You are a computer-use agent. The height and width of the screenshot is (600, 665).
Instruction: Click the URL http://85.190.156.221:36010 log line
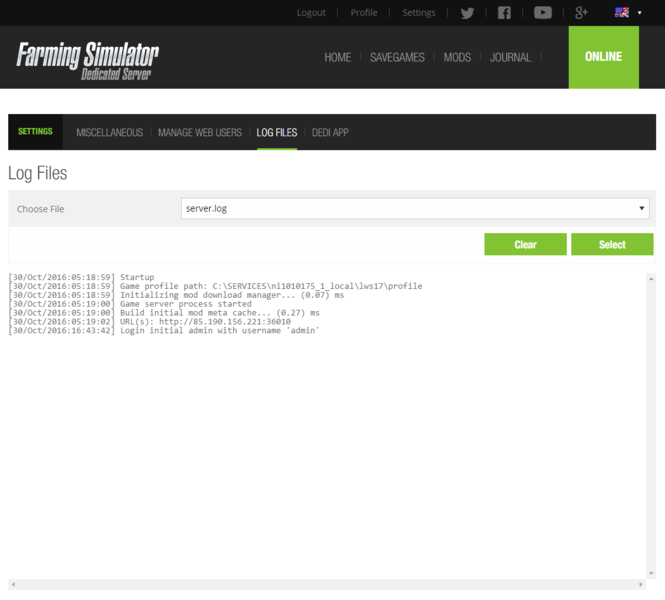150,322
